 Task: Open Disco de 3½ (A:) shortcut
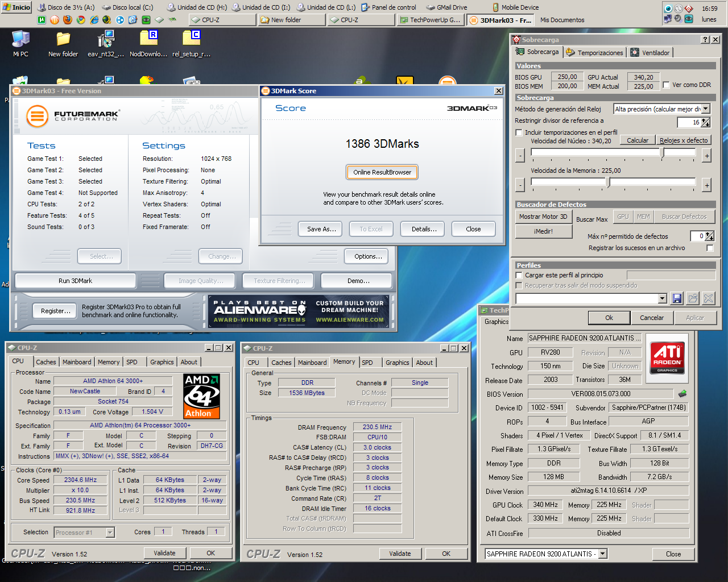pos(67,7)
